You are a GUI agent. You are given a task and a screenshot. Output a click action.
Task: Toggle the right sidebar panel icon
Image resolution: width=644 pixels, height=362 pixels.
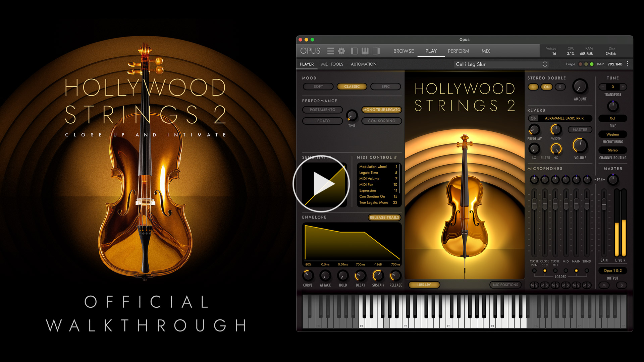tap(376, 51)
